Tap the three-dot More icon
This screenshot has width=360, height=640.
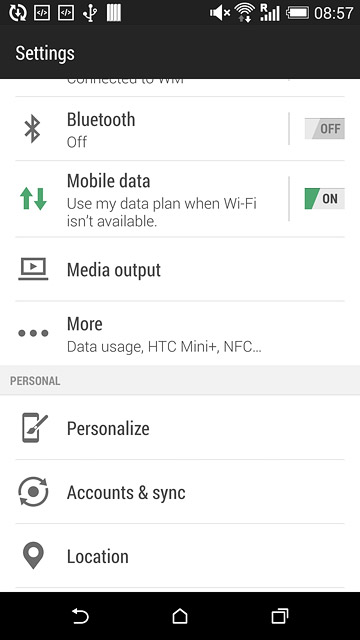(x=33, y=333)
